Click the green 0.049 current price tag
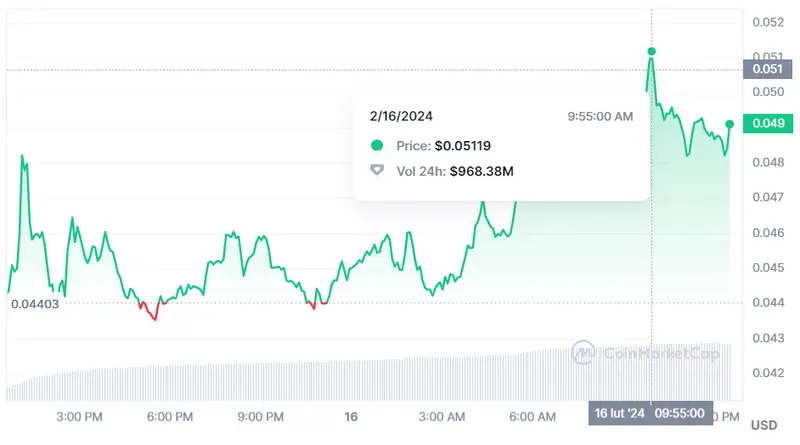Screen dimensions: 800x445 (767, 123)
